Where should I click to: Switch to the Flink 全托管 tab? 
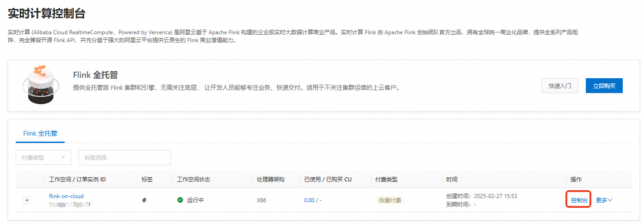click(40, 133)
